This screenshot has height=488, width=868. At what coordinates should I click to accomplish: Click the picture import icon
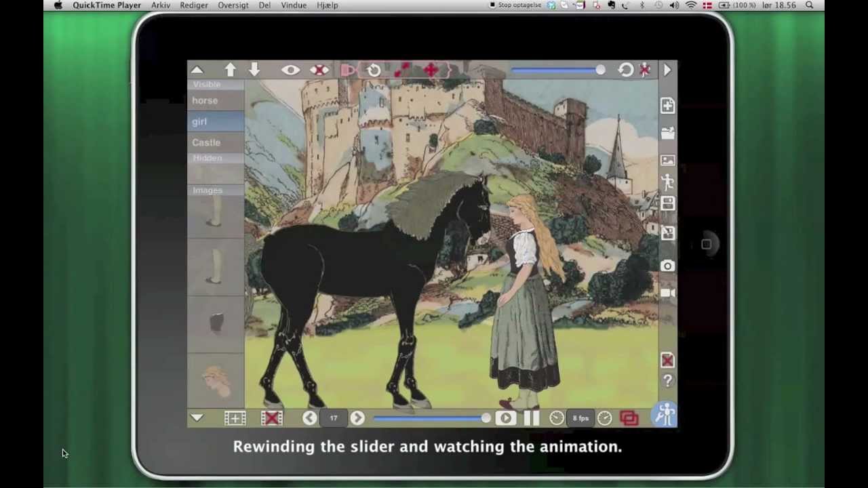[667, 161]
